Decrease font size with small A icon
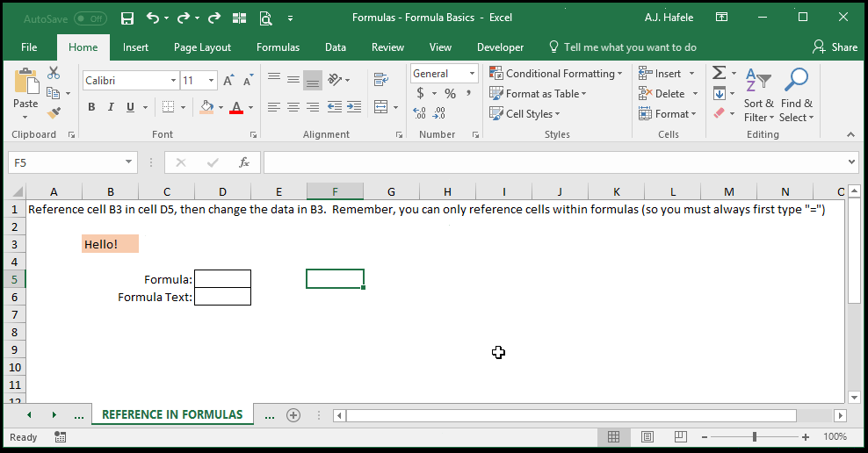The width and height of the screenshot is (868, 453). (248, 81)
